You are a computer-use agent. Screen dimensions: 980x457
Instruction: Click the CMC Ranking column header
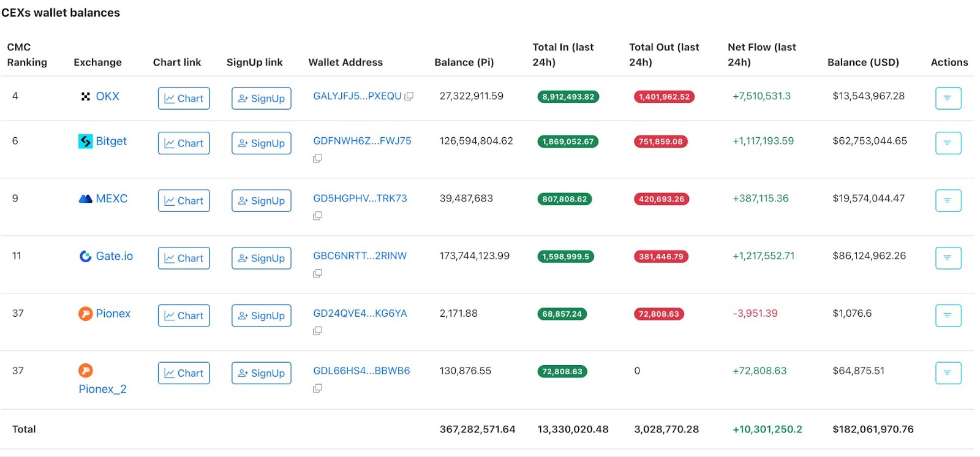(27, 55)
